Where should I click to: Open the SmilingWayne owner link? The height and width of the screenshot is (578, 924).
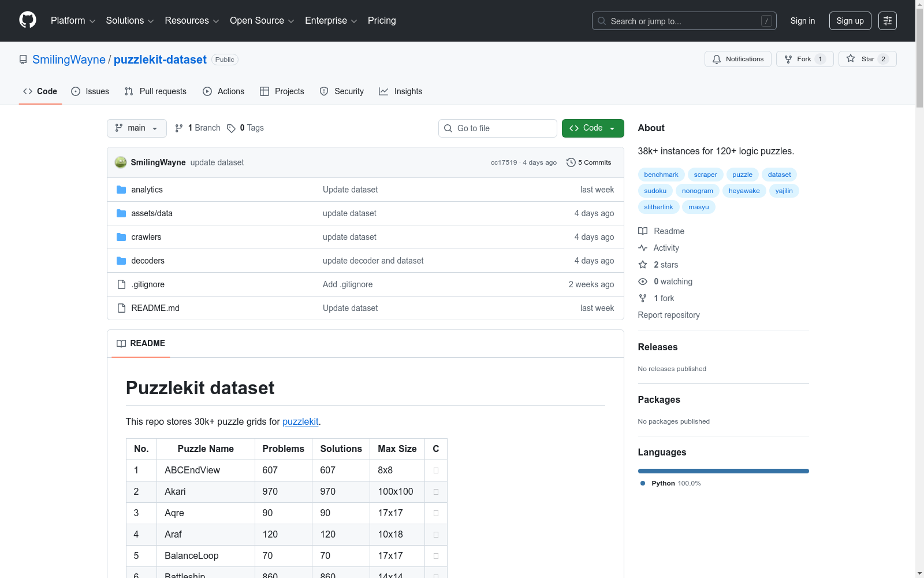[x=69, y=60]
